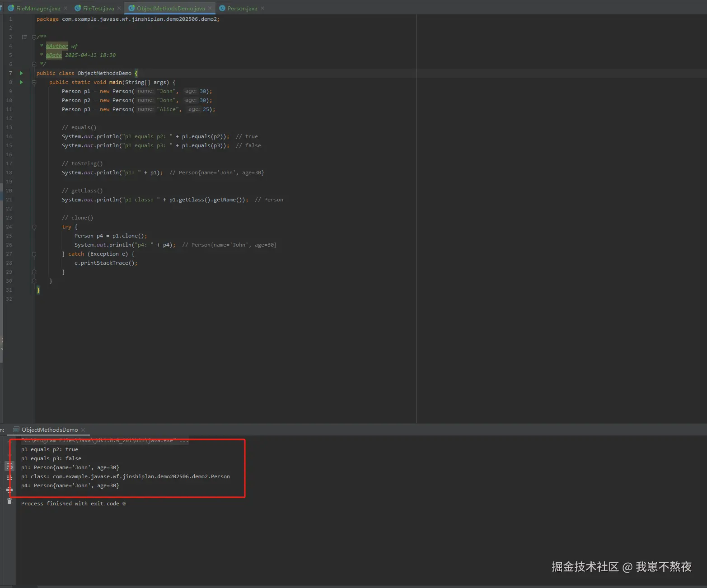Collapse the try block fold marker

click(34, 227)
